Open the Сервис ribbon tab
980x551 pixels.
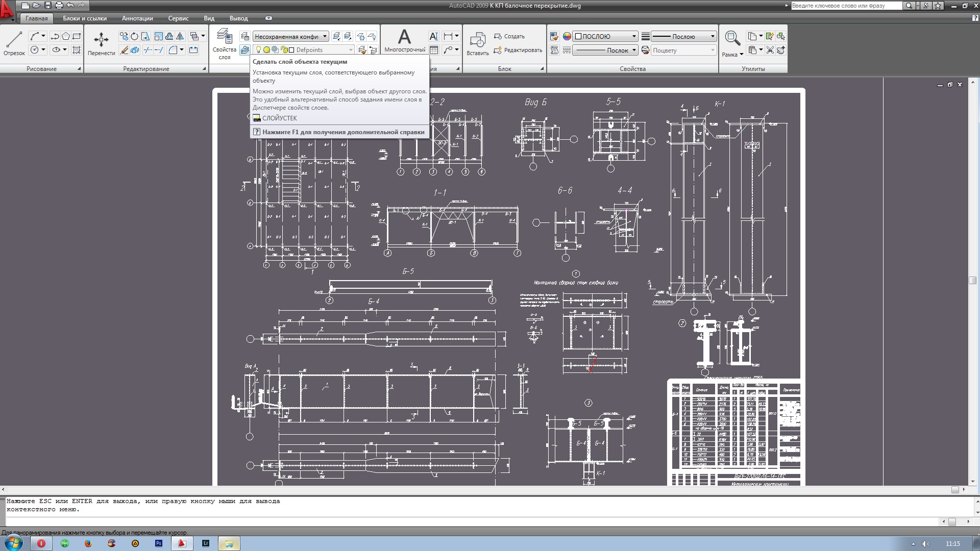(178, 18)
